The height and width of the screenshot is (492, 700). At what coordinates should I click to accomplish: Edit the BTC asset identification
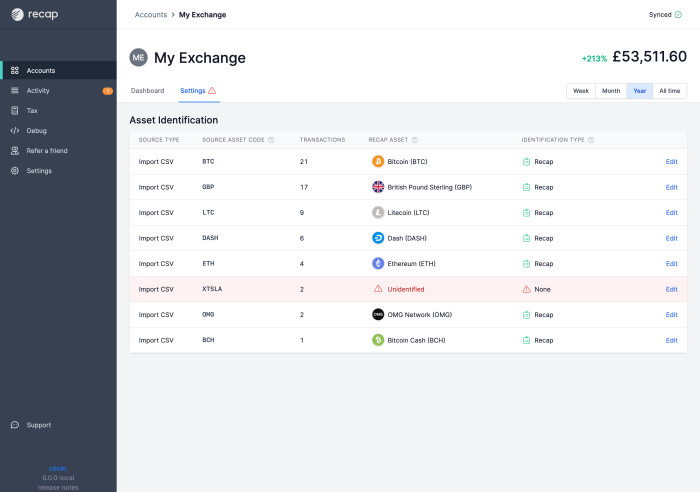(671, 162)
